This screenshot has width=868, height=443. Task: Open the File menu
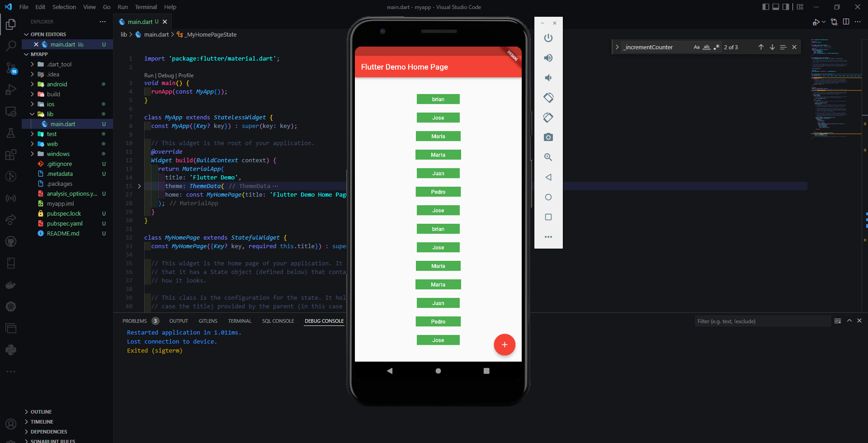(x=24, y=7)
